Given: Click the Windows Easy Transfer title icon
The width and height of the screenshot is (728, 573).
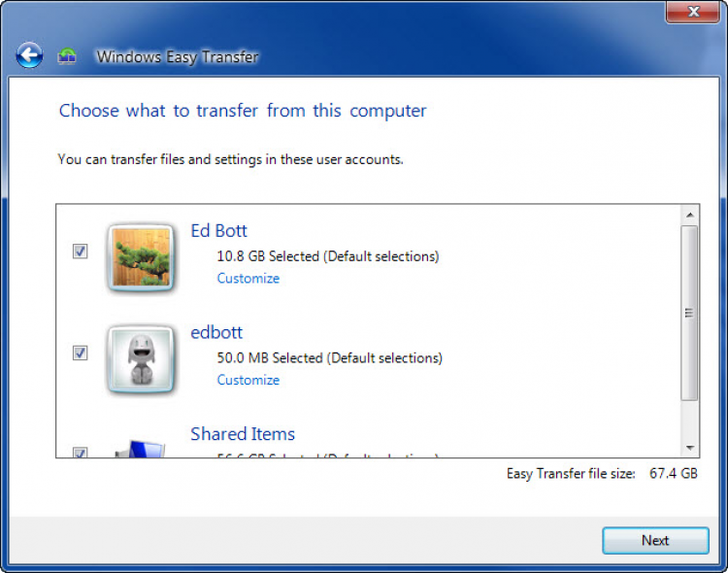Looking at the screenshot, I should click(67, 56).
